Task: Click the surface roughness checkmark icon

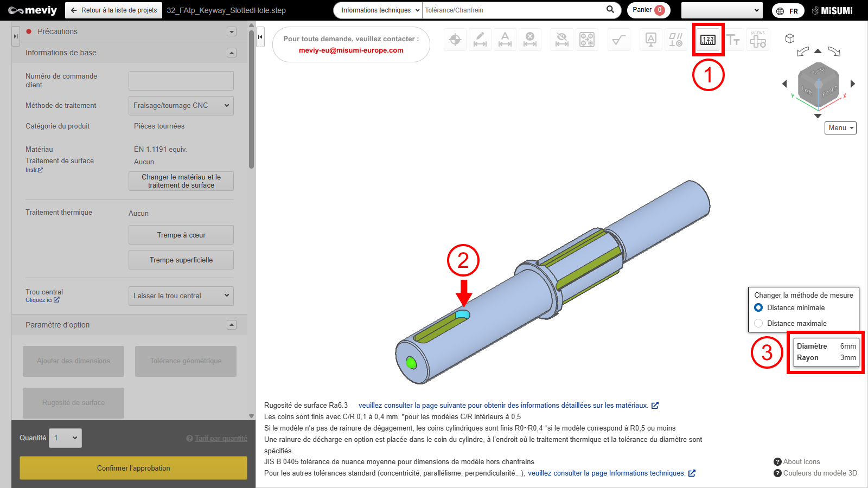Action: pos(618,40)
